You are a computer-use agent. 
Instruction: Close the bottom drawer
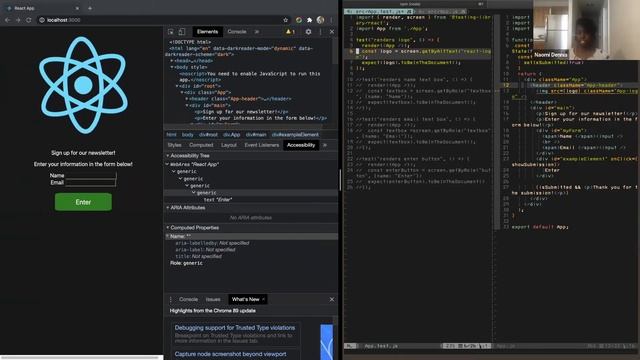[332, 299]
